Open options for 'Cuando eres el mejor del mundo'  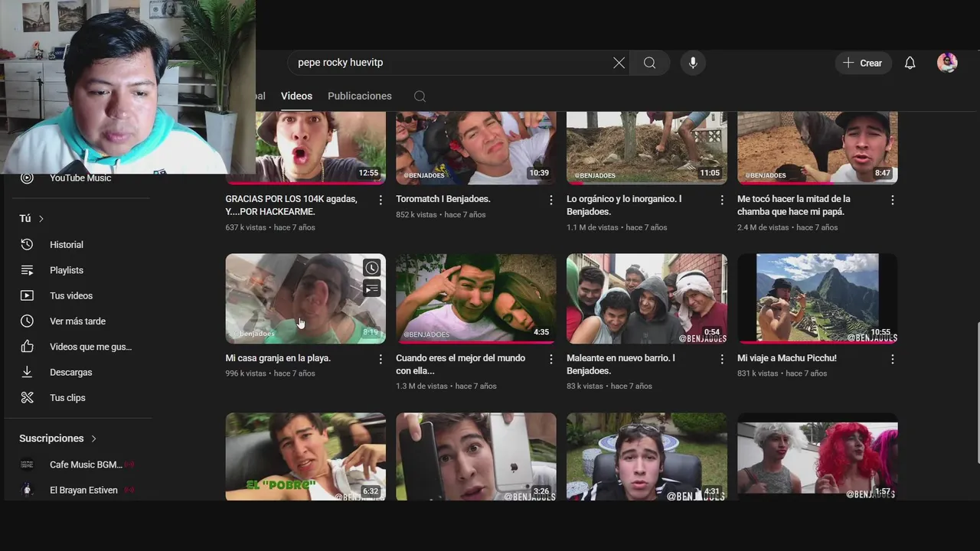[x=551, y=359]
